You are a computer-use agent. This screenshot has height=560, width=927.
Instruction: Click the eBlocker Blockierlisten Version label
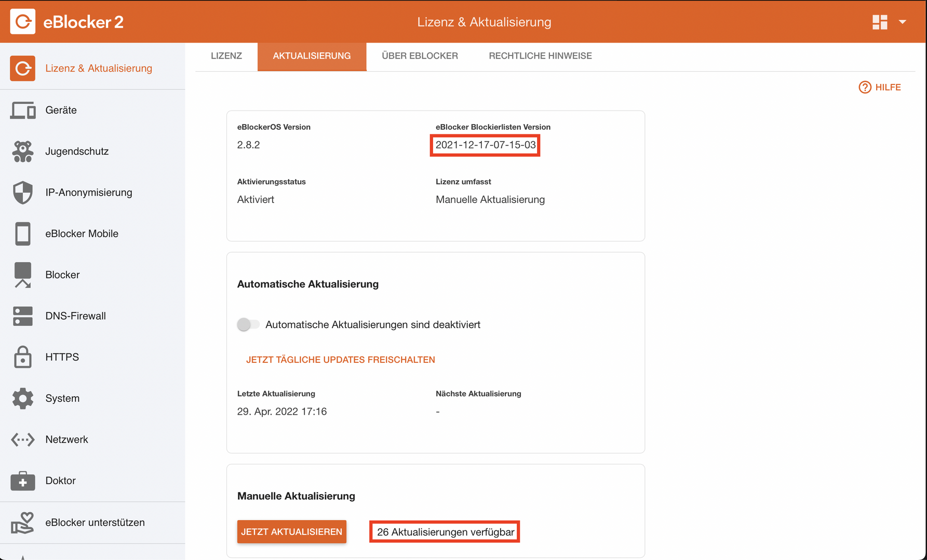pos(493,127)
